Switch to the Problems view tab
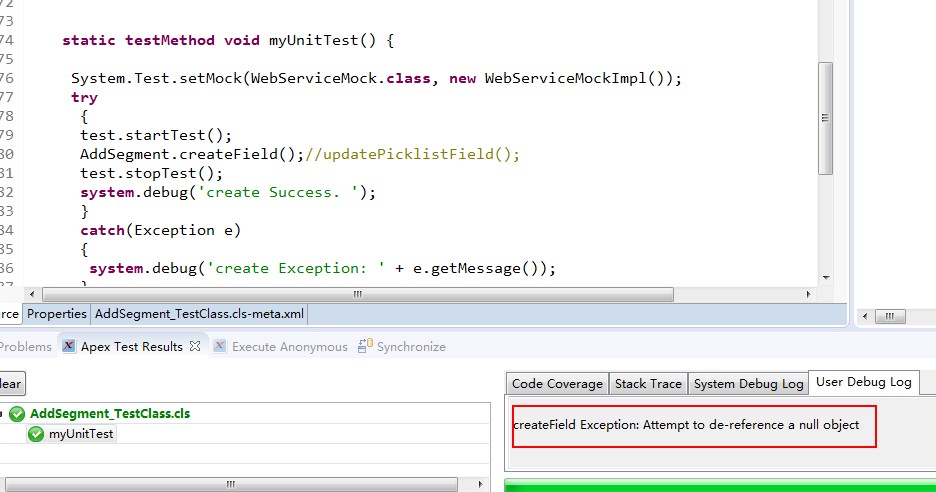The height and width of the screenshot is (492, 936). click(x=25, y=346)
